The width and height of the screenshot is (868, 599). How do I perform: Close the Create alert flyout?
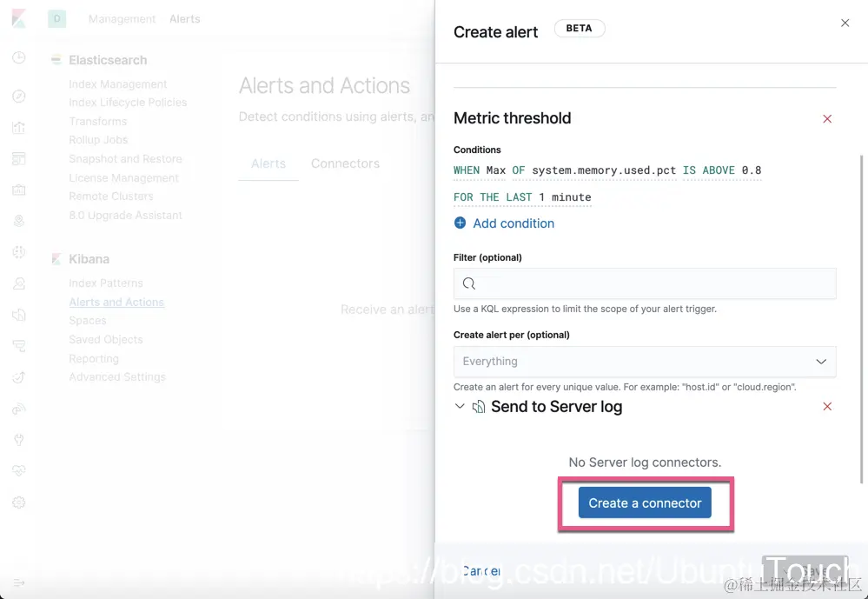845,23
